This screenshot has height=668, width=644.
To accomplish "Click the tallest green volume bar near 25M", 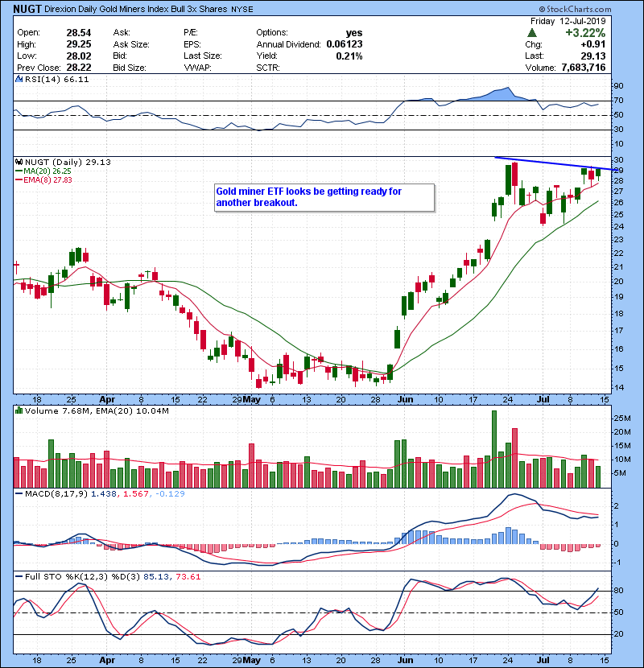I will [494, 449].
